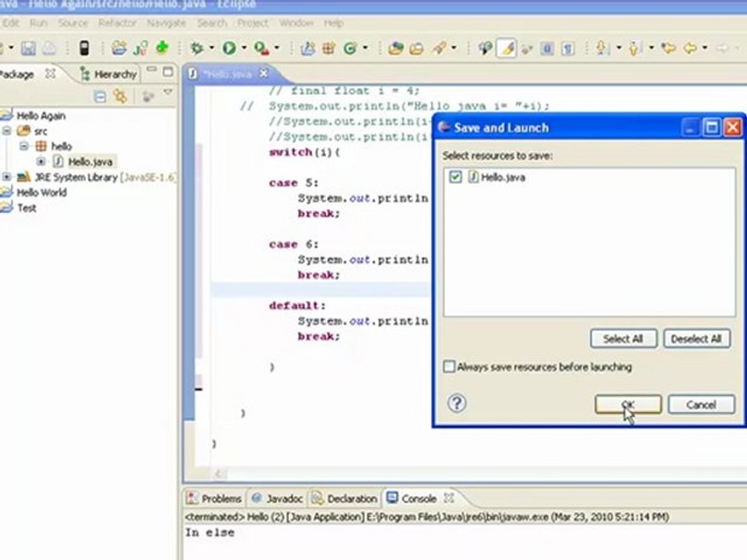Click the Next Annotation down-arrow icon
The width and height of the screenshot is (747, 560).
tap(602, 47)
